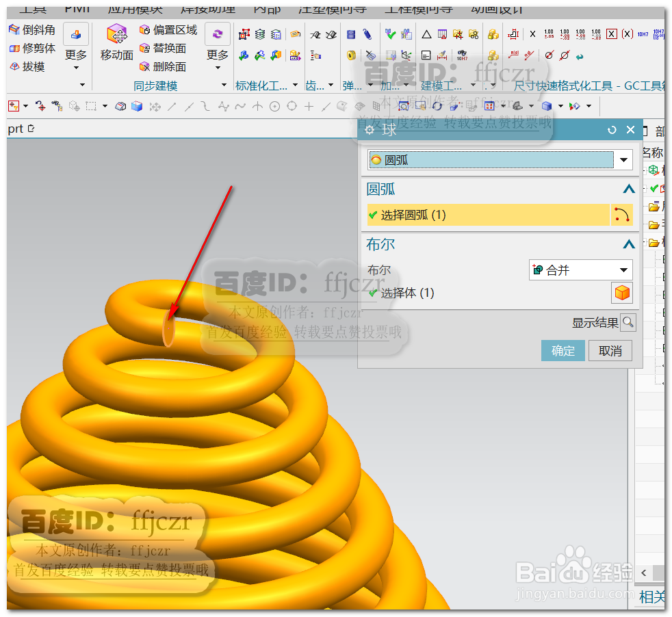Toggle the end point snap icon

172,106
